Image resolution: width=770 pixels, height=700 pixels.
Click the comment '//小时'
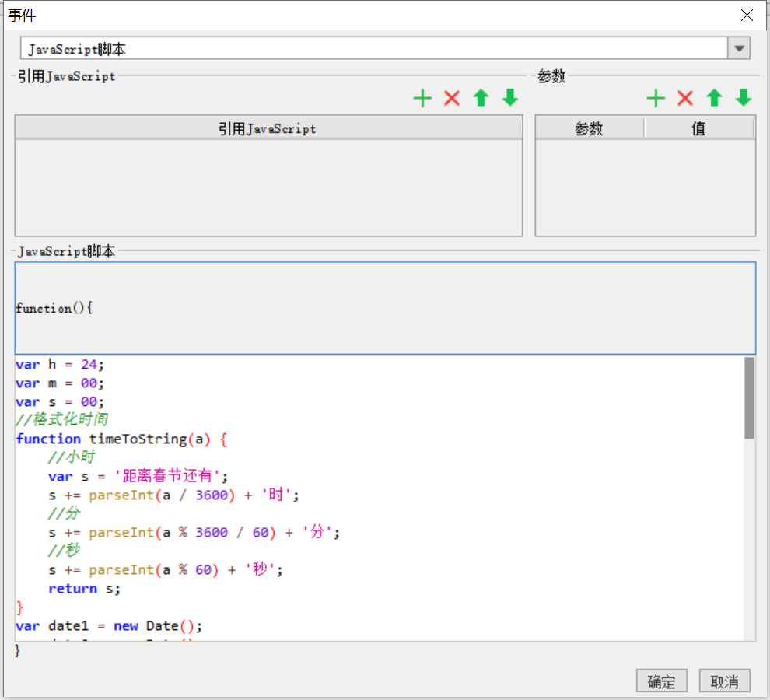72,457
